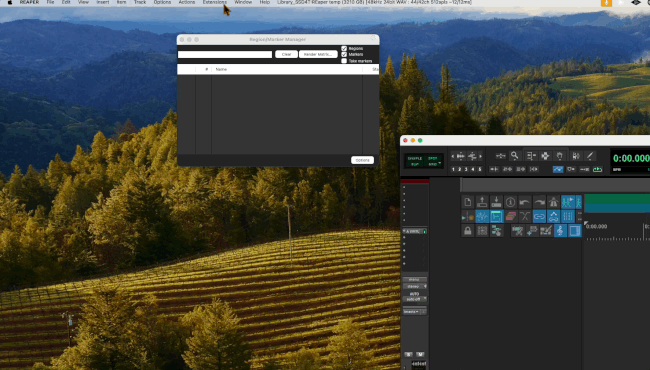Image resolution: width=650 pixels, height=370 pixels.
Task: Click the blue highlighted envelope icon near loop button
Action: (x=558, y=169)
